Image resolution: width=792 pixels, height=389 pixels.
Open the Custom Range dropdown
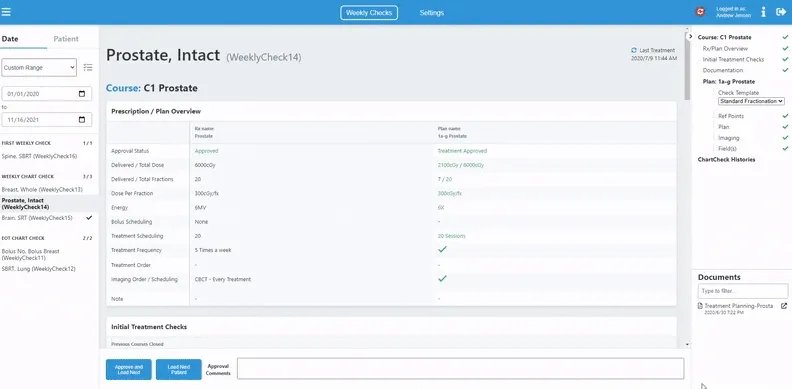coord(39,67)
